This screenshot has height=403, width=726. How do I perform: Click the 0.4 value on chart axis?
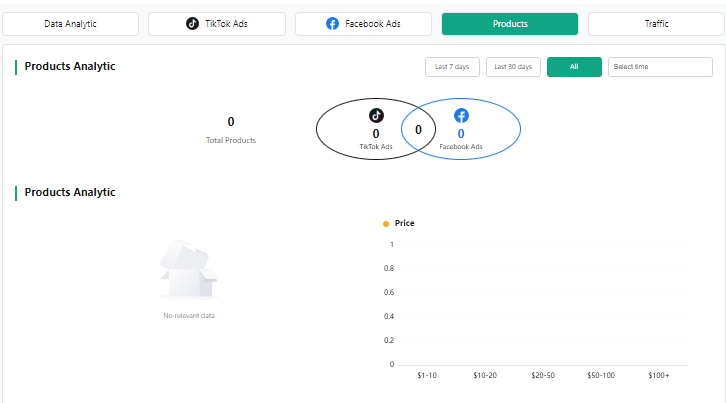(389, 316)
